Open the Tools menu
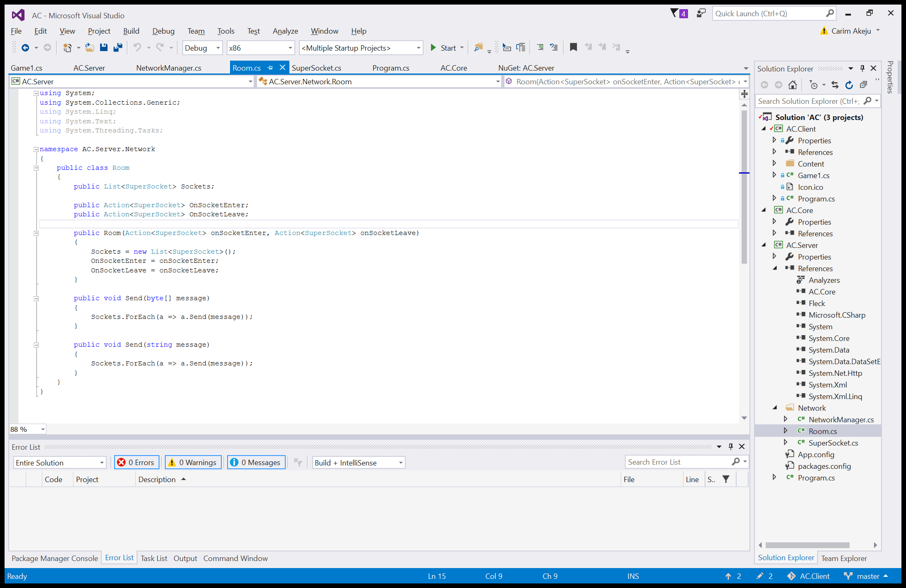The width and height of the screenshot is (906, 588). click(226, 31)
